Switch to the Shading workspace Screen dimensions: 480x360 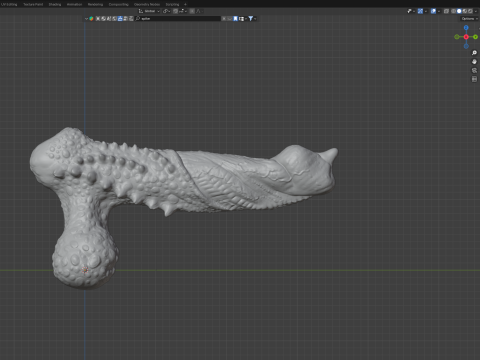55,4
